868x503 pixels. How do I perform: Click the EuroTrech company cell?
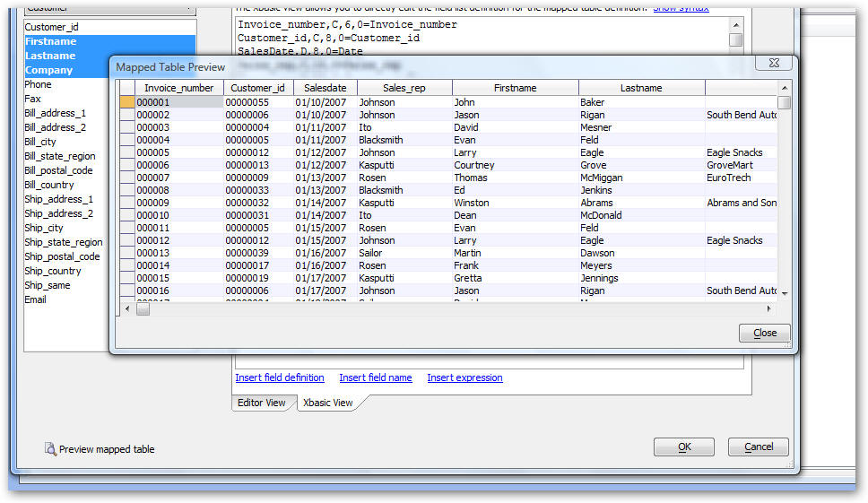[742, 178]
